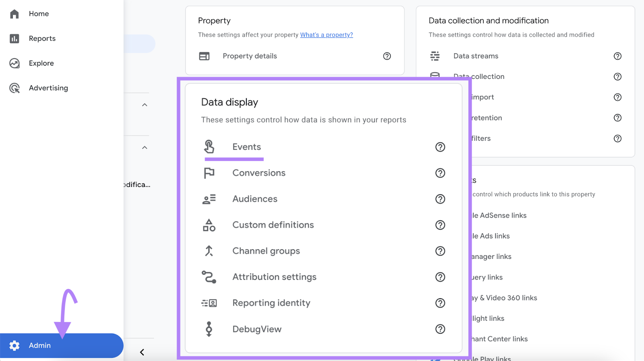Open help for Data retention
This screenshot has width=644, height=361.
pos(617,118)
